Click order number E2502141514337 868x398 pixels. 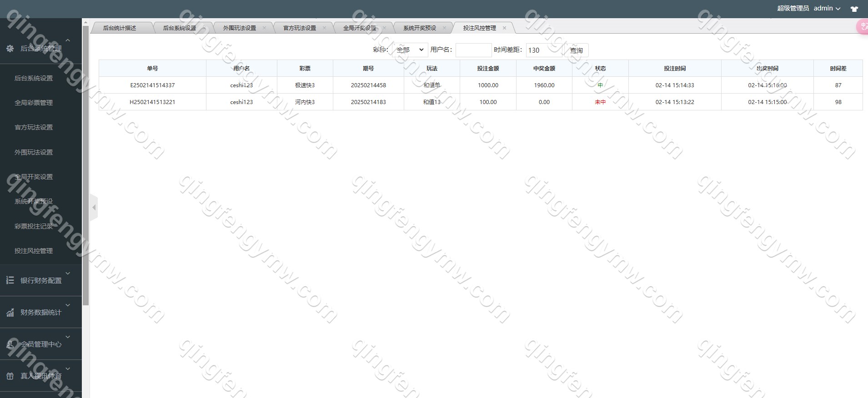pos(152,85)
